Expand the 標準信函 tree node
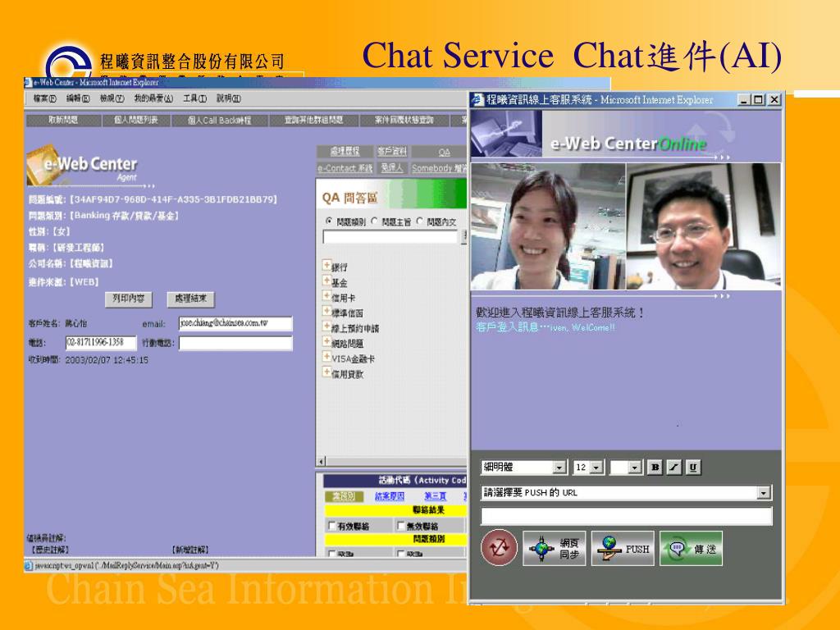The width and height of the screenshot is (840, 630). point(326,311)
